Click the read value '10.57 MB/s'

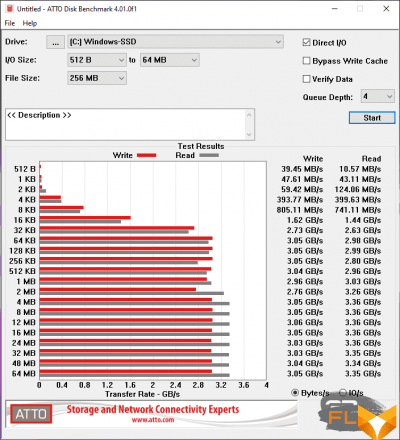(360, 169)
